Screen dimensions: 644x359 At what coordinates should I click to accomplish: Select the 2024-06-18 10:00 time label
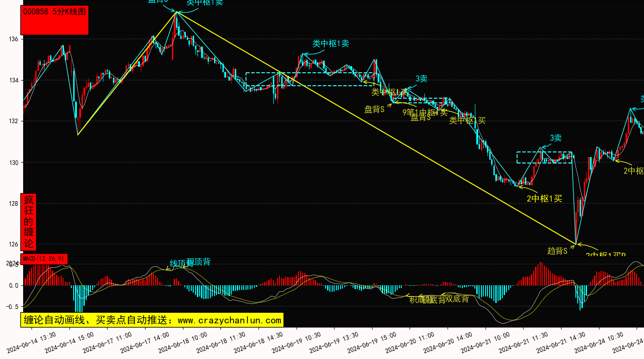(183, 342)
